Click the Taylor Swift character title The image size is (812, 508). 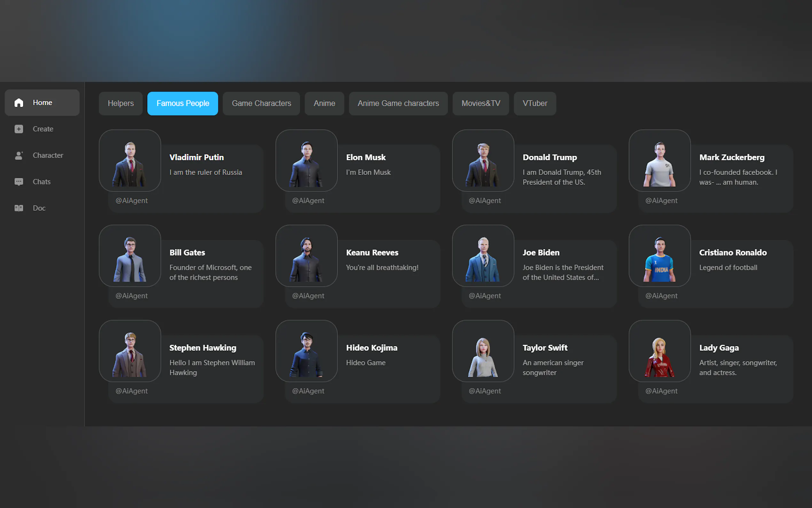(545, 348)
